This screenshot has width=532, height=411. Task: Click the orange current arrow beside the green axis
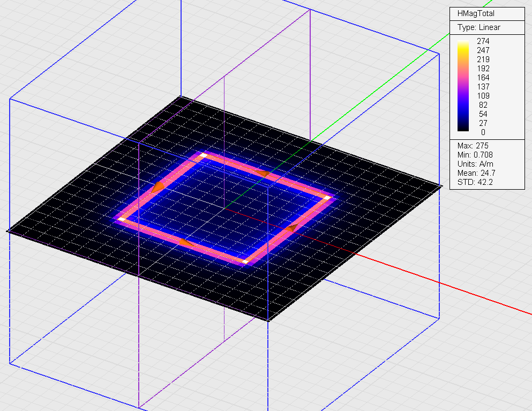coord(265,173)
